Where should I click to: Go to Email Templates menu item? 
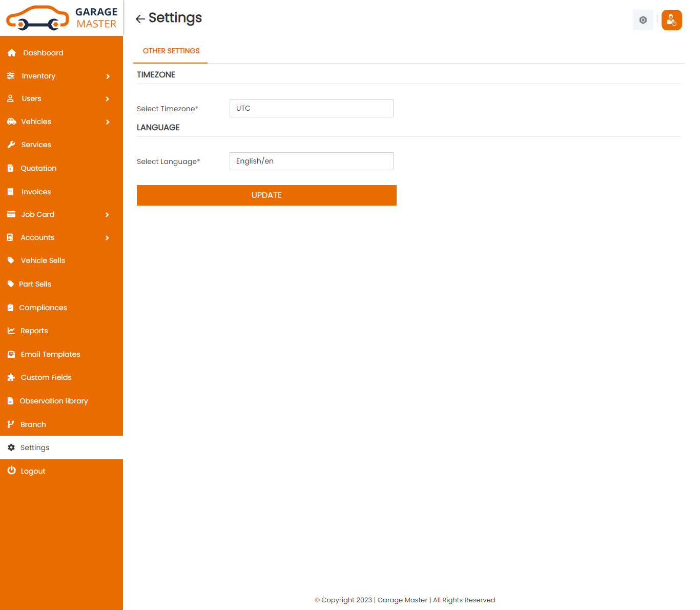(50, 354)
